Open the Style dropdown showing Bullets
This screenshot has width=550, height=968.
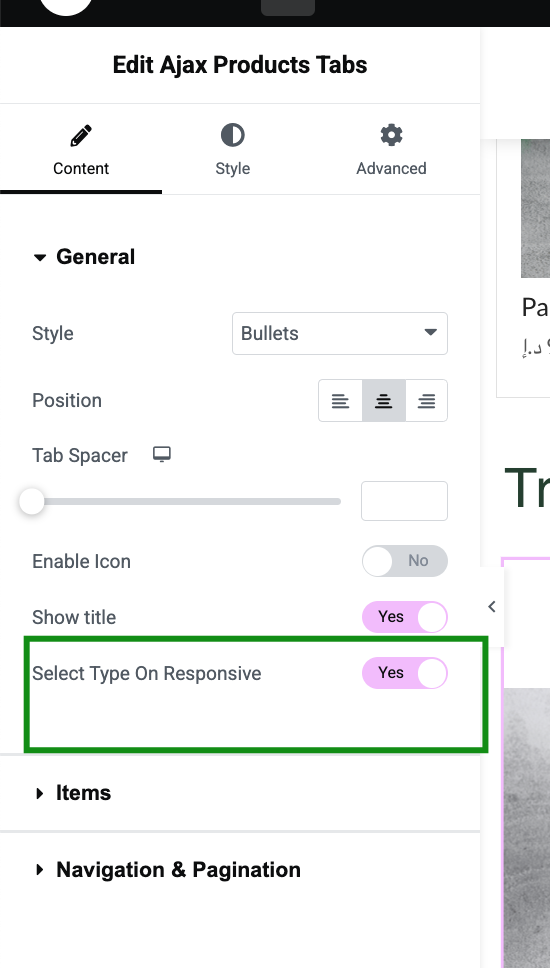click(340, 333)
